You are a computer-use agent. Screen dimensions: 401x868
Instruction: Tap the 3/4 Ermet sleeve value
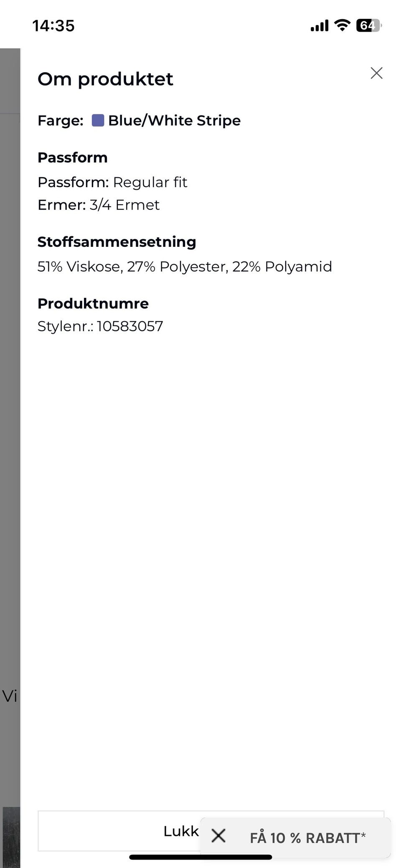pos(124,205)
